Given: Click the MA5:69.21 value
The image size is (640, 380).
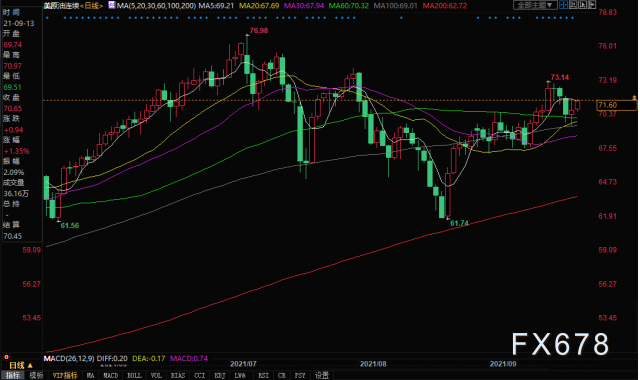Looking at the screenshot, I should (216, 6).
